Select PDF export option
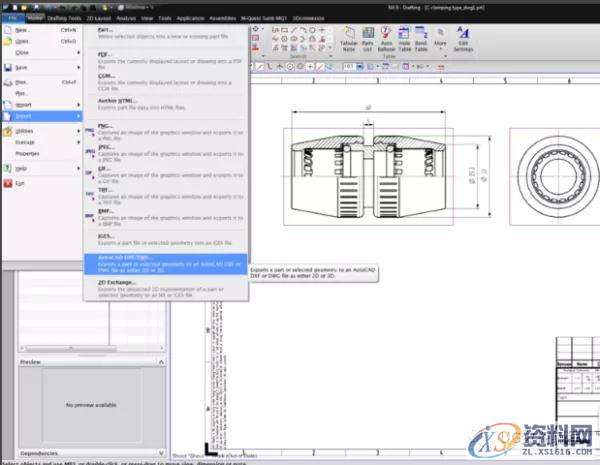 [105, 57]
